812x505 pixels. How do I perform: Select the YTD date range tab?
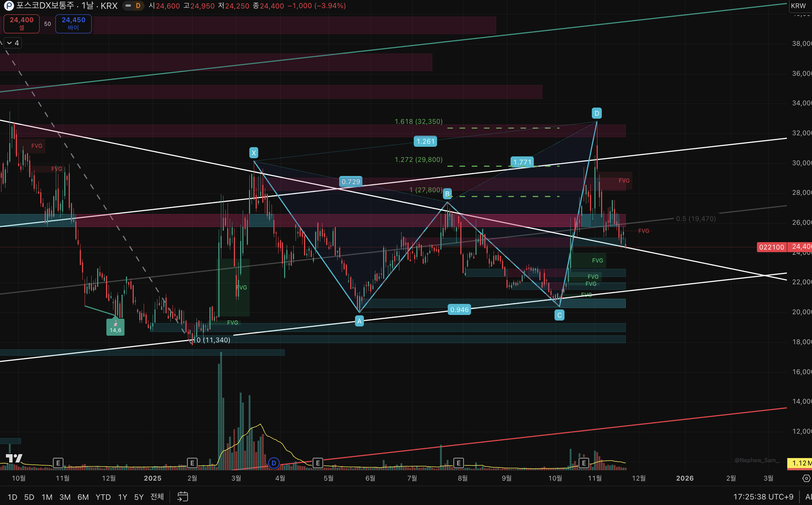[103, 497]
